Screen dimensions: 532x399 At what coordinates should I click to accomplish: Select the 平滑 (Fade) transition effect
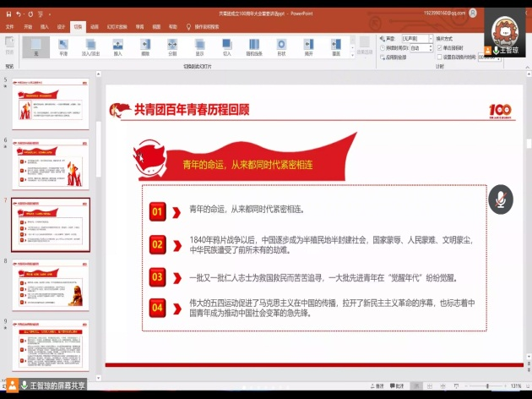click(x=63, y=46)
